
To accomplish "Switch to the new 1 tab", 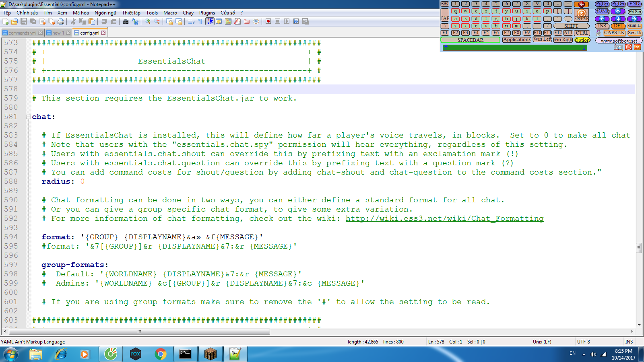I will (58, 33).
